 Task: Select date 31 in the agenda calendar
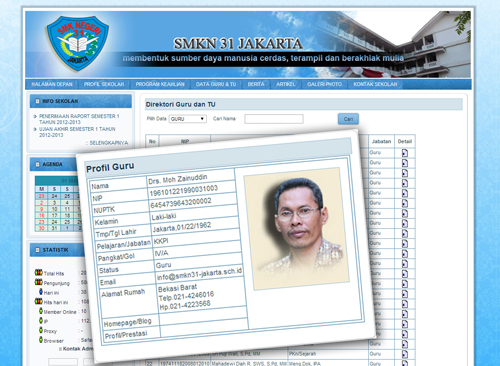(x=54, y=228)
